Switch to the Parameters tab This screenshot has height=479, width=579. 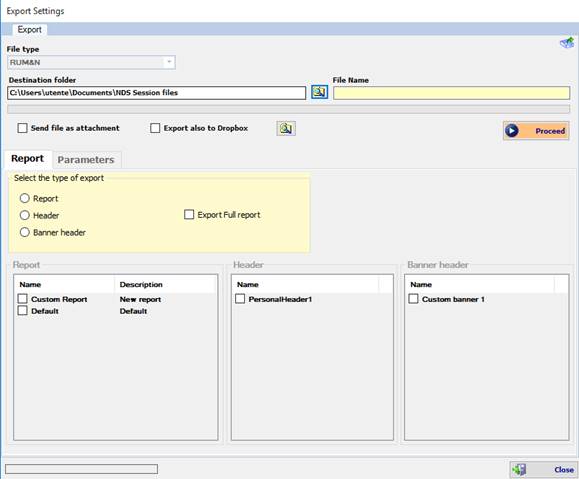[86, 160]
